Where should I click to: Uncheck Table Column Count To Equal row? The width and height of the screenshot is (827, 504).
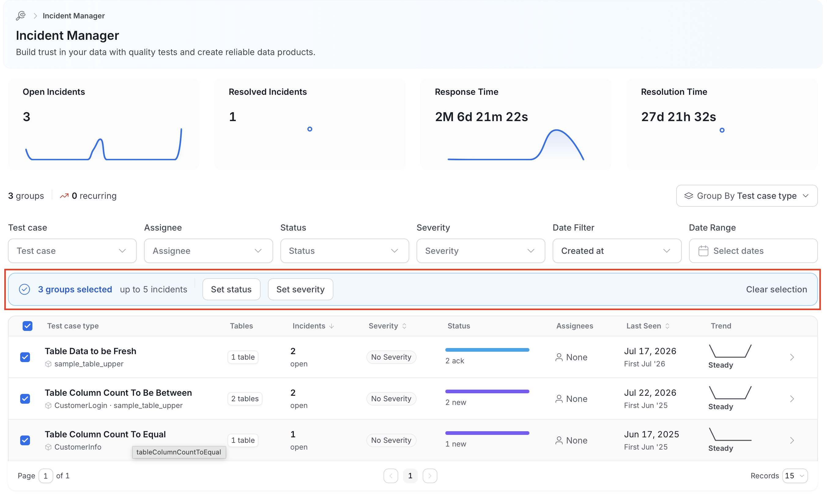click(25, 440)
